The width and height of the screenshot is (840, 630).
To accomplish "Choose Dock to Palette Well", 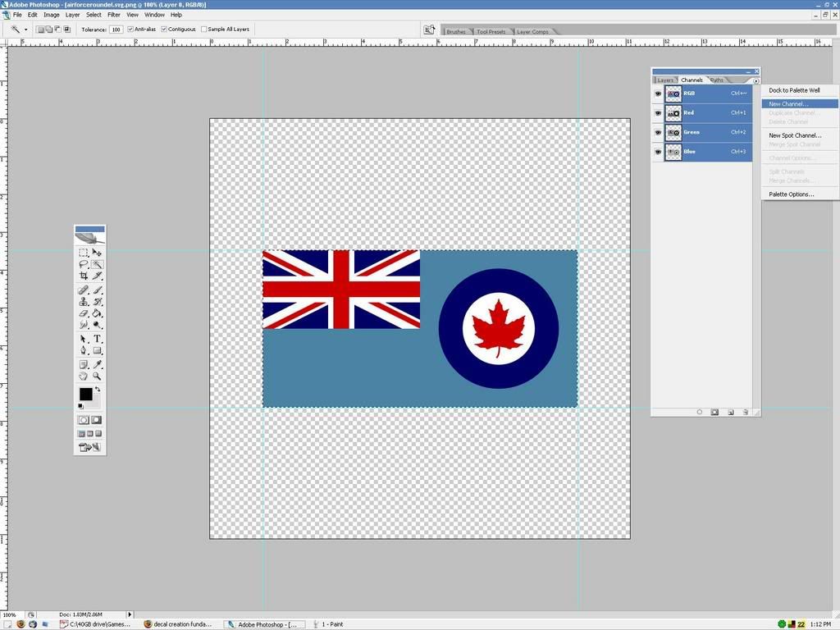I will point(800,90).
